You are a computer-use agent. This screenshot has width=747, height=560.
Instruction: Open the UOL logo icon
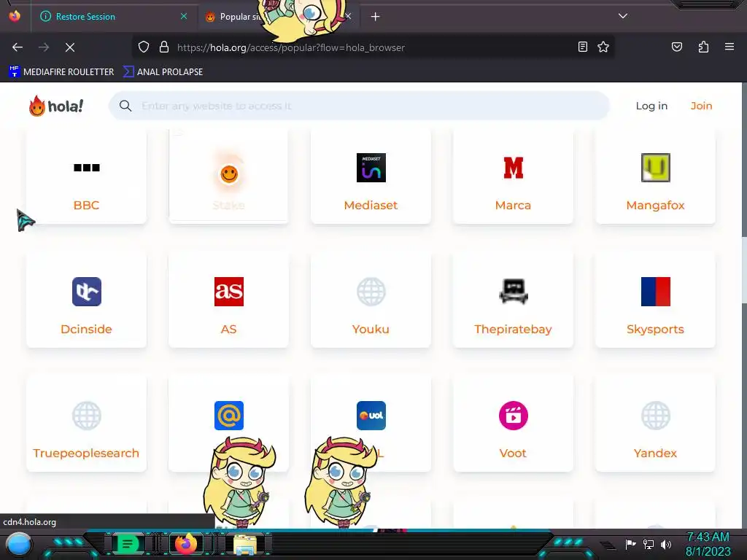click(x=371, y=416)
